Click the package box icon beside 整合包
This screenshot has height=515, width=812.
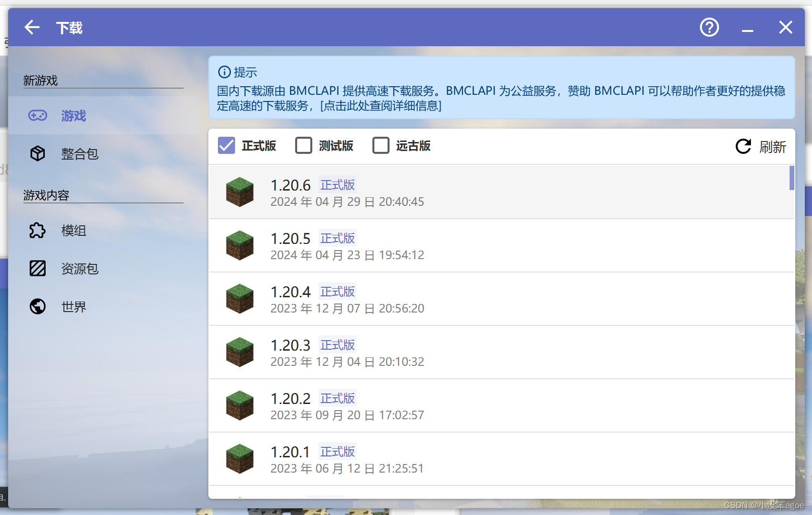(x=38, y=153)
